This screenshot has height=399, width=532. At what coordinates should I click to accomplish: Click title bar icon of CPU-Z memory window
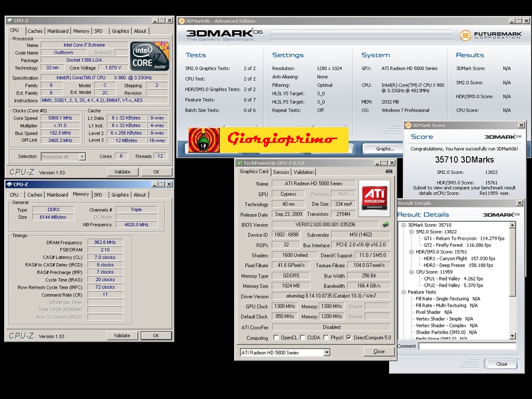pyautogui.click(x=10, y=184)
